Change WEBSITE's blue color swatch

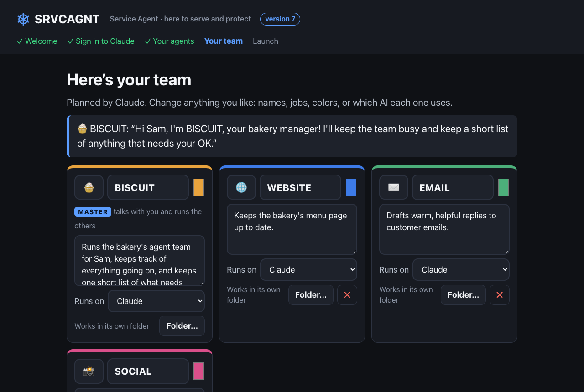click(351, 187)
